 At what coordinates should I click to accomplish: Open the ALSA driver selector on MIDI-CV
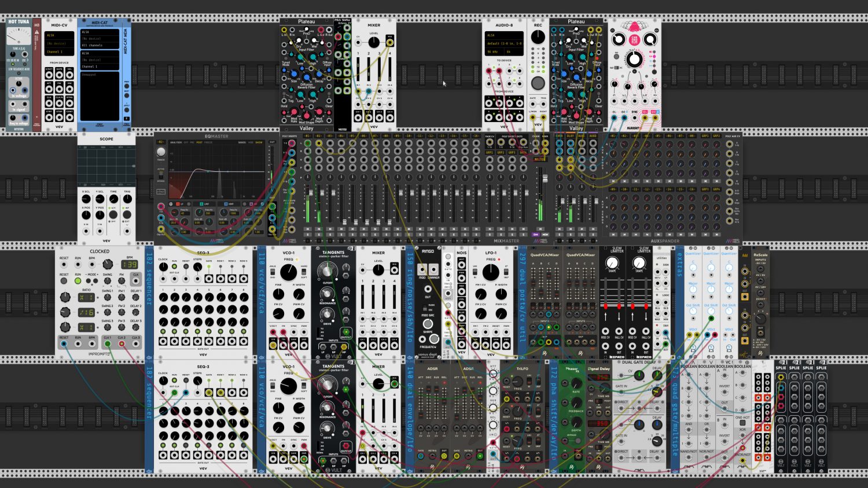[x=59, y=35]
